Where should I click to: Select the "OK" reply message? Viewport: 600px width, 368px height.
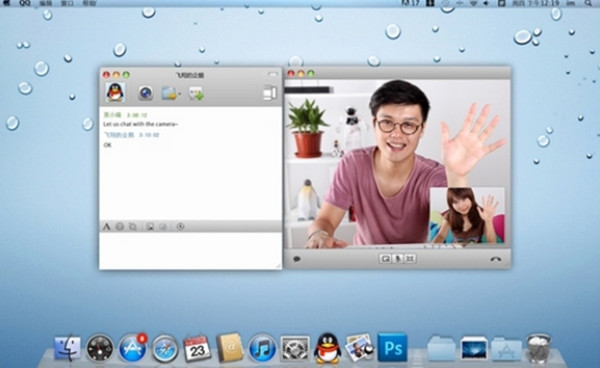click(x=108, y=145)
